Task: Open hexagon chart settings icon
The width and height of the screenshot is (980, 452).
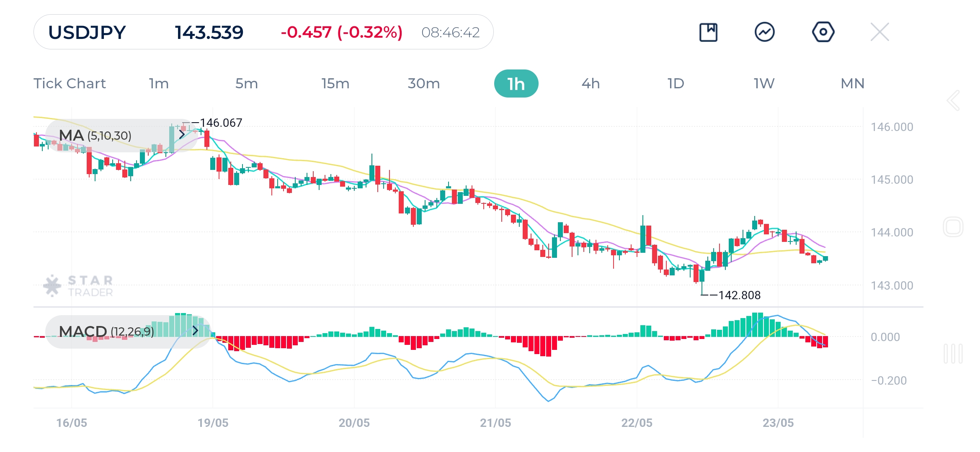Action: [823, 32]
